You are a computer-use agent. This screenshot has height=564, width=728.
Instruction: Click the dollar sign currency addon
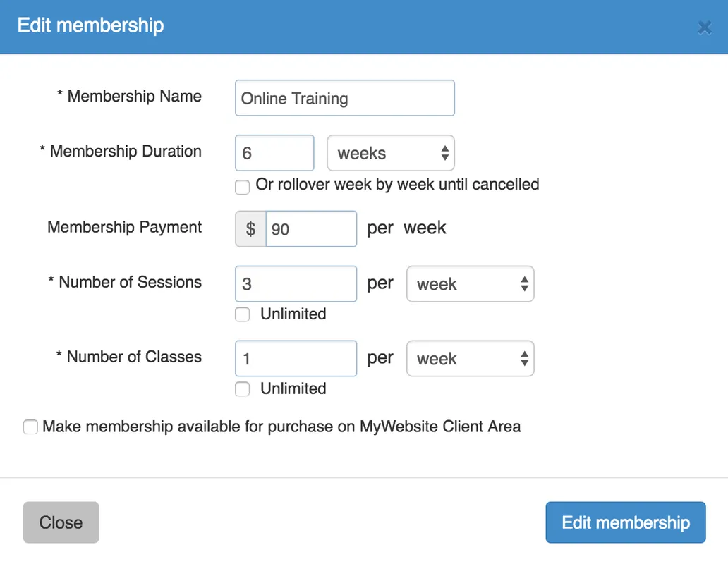[250, 229]
